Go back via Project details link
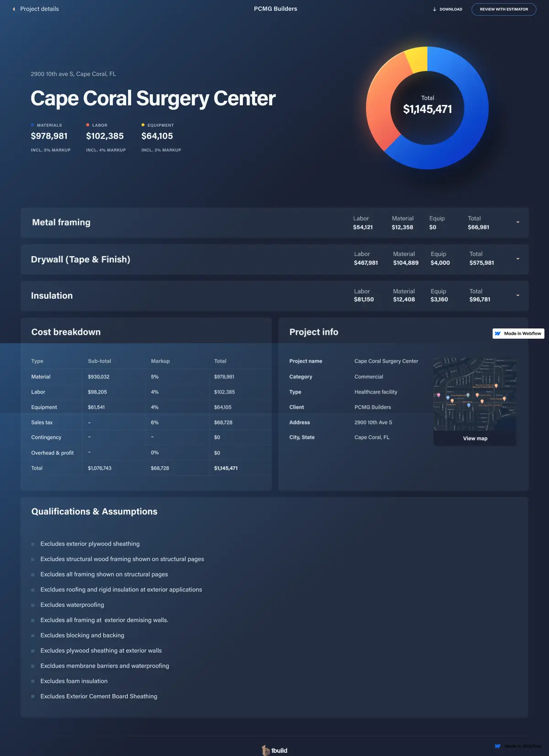 click(39, 9)
